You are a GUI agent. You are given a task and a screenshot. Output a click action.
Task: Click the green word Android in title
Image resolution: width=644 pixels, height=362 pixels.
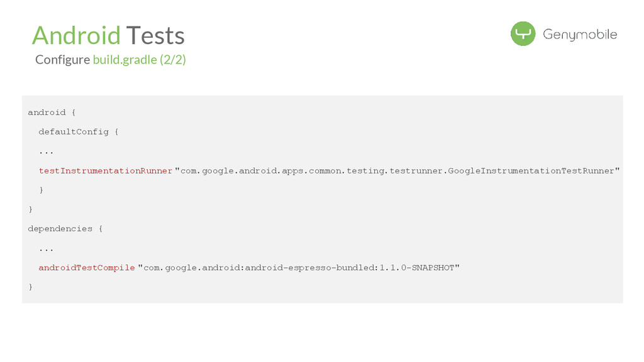76,35
